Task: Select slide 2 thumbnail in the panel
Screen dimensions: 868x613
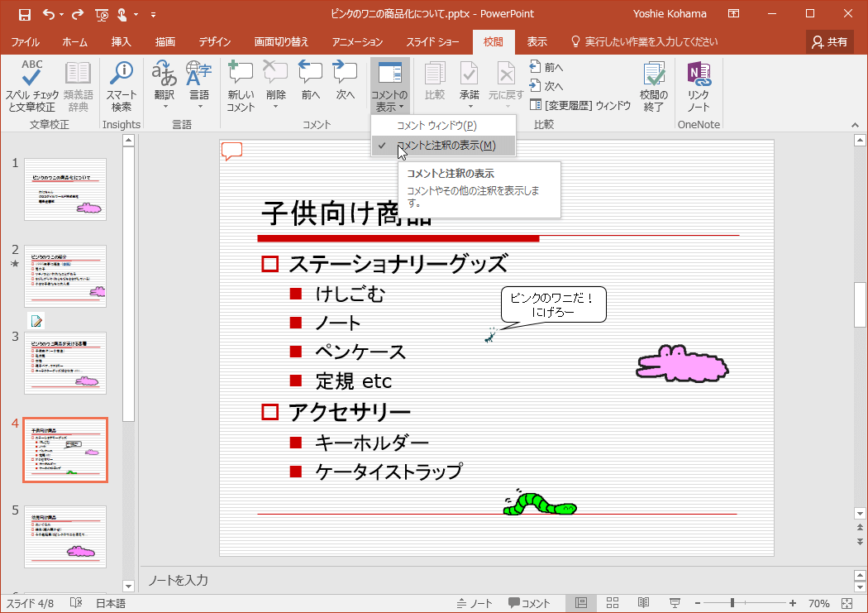Action: point(65,274)
